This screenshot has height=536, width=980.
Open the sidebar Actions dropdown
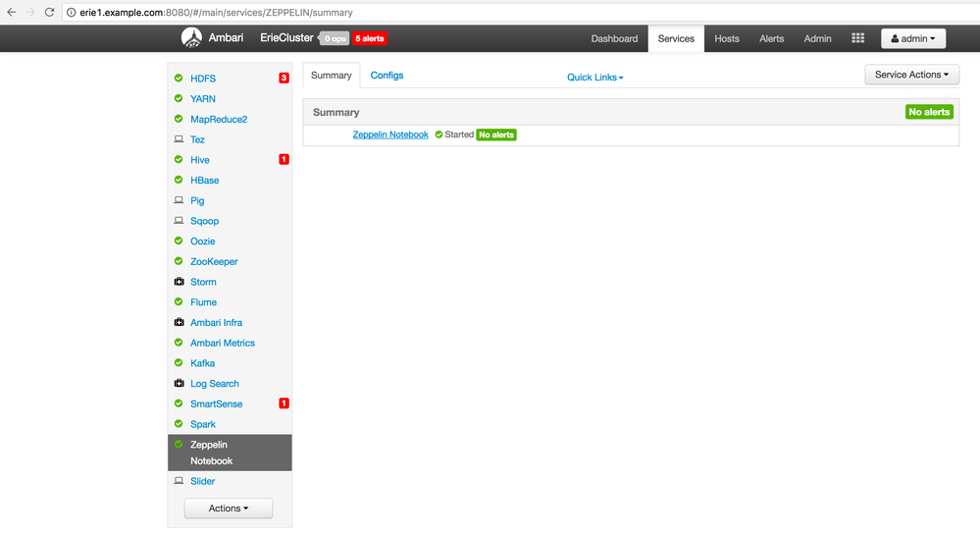(x=229, y=508)
